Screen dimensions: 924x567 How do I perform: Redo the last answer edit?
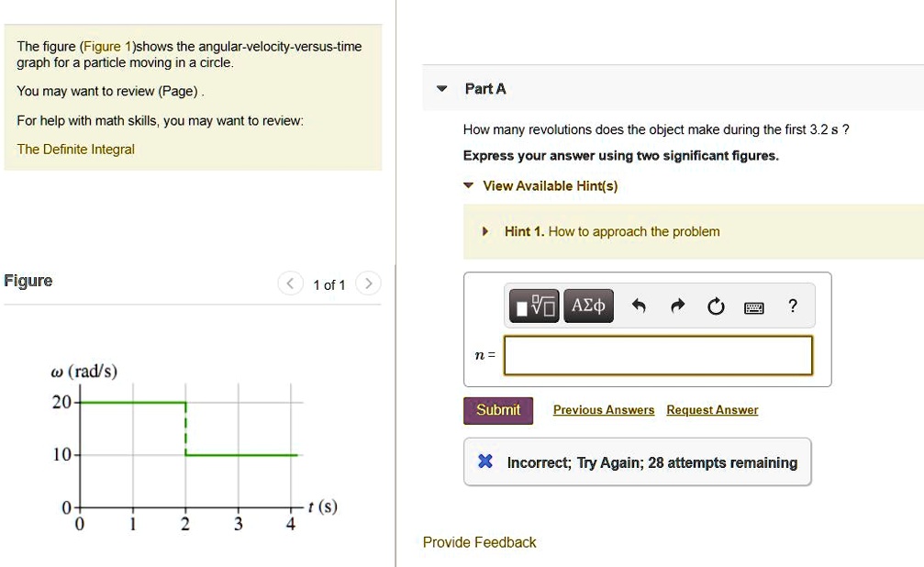click(x=677, y=306)
